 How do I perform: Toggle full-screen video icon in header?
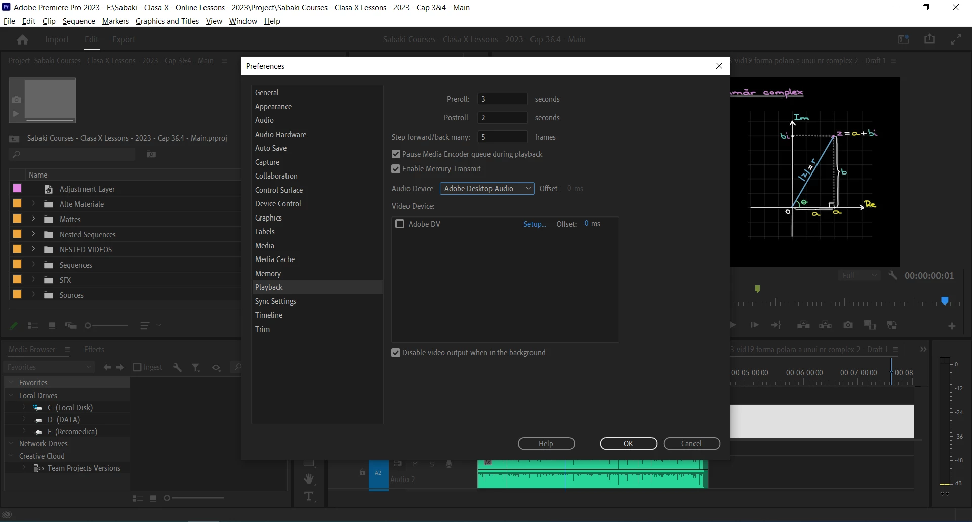pyautogui.click(x=956, y=39)
